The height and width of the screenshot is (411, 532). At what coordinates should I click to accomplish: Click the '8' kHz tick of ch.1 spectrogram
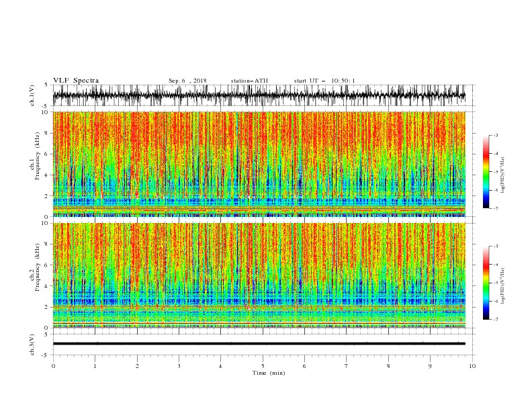pyautogui.click(x=47, y=133)
